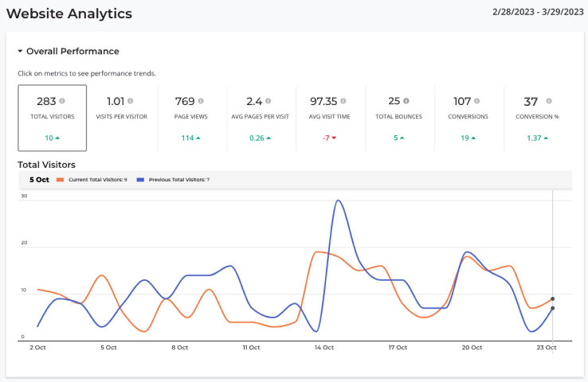Screen dimensions: 588x382
Task: Click green up arrow beside 0.26 change
Action: 269,138
